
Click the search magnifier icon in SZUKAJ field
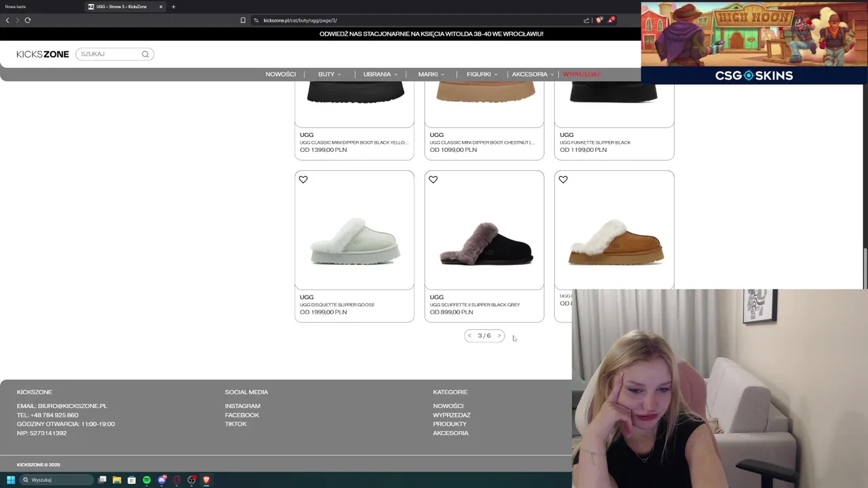click(145, 54)
